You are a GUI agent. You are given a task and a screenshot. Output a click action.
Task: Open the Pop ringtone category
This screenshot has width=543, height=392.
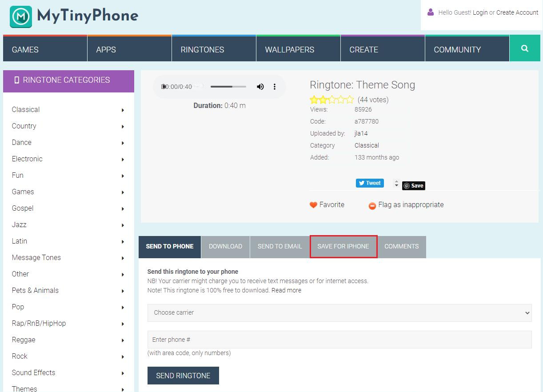pyautogui.click(x=18, y=307)
